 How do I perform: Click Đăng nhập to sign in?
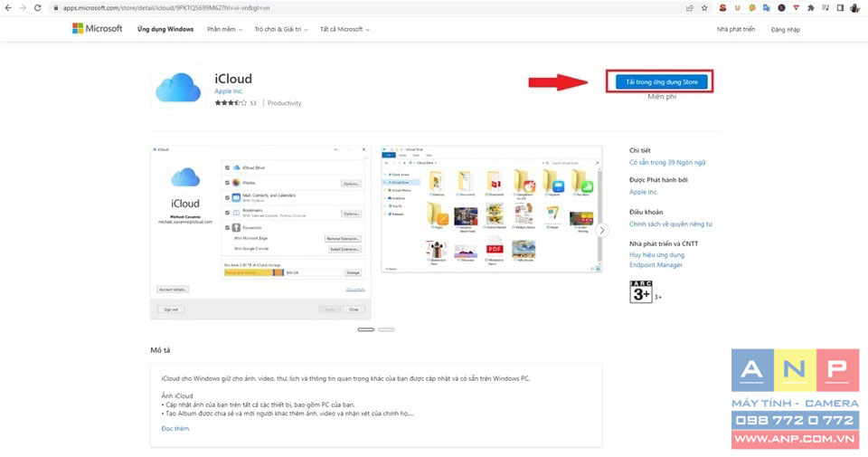786,30
